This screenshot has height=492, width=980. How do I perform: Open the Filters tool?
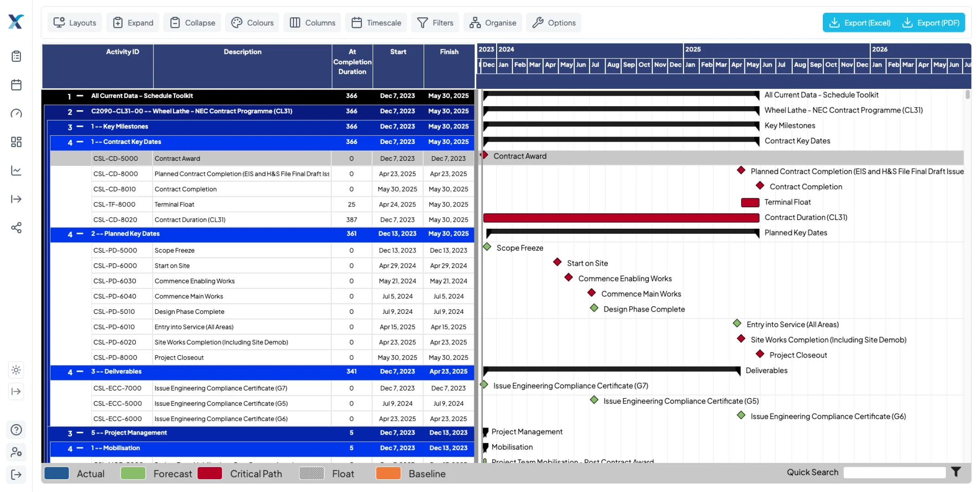click(x=435, y=22)
